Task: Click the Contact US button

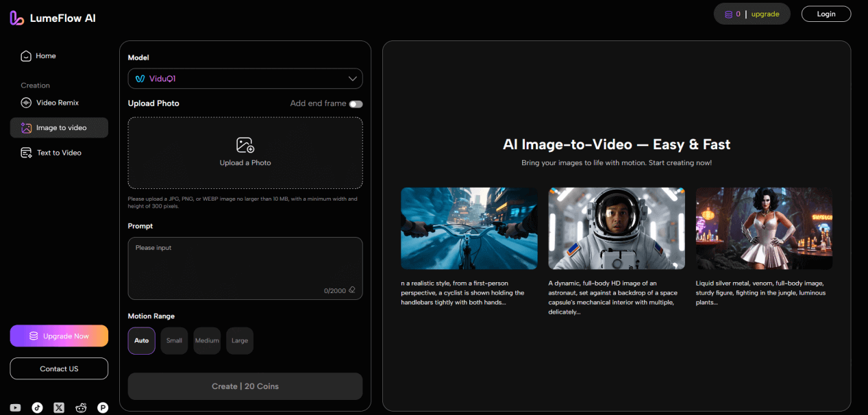Action: [x=59, y=368]
